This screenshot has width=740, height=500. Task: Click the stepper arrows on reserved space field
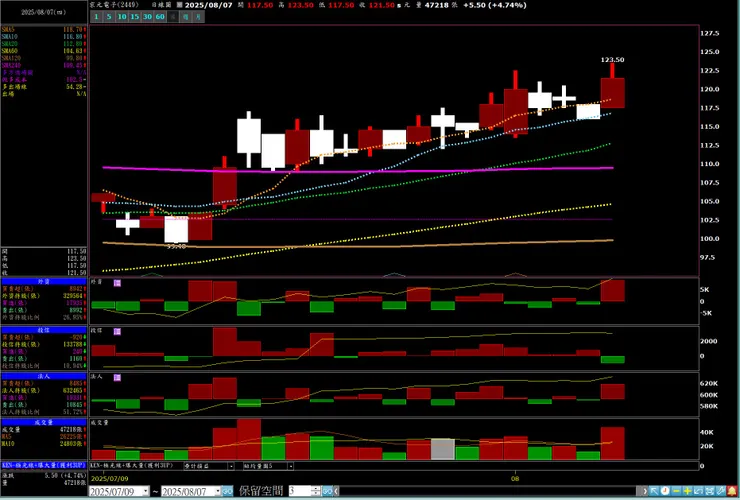[316, 492]
